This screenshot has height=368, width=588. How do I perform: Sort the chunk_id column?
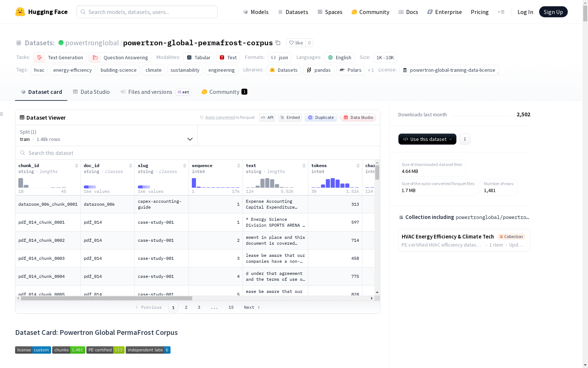click(76, 166)
